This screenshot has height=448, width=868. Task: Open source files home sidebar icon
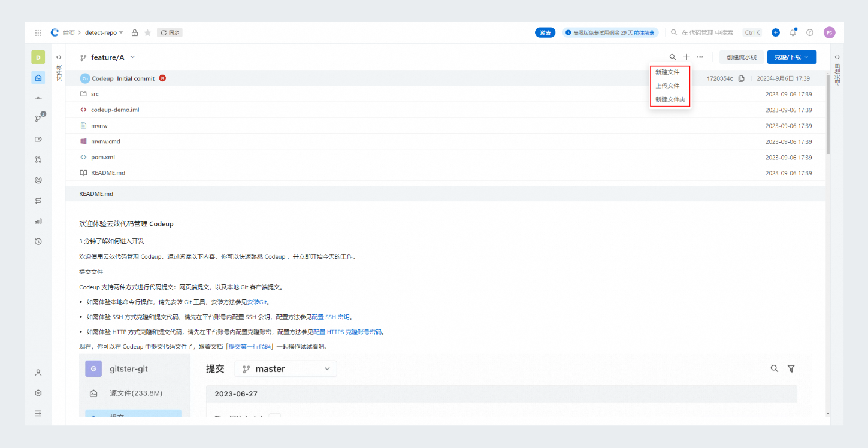coord(38,77)
